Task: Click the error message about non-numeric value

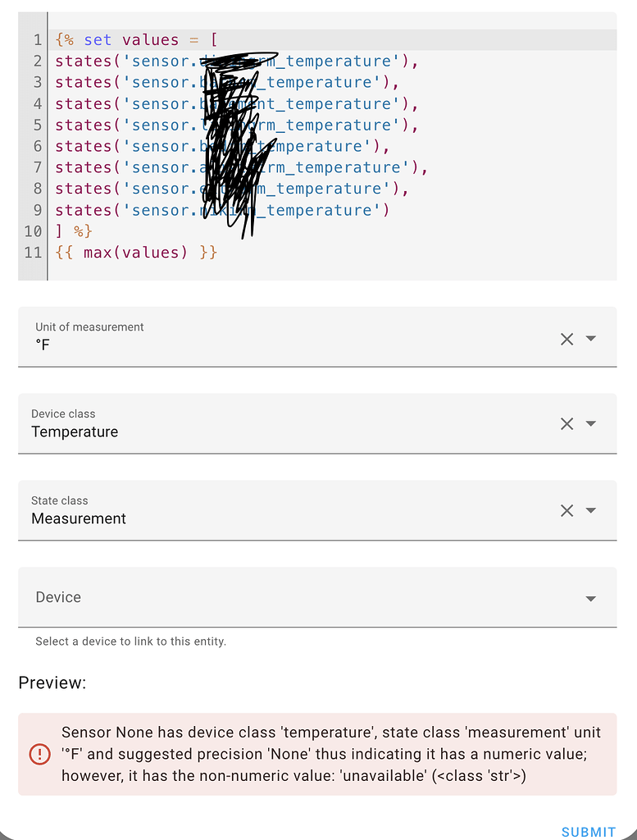Action: (x=328, y=754)
